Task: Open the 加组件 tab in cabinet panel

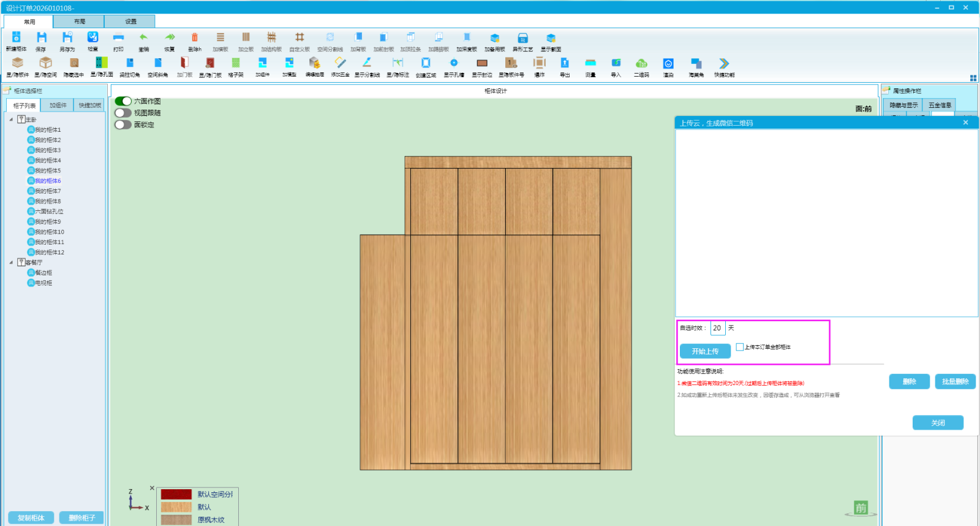Action: click(58, 105)
